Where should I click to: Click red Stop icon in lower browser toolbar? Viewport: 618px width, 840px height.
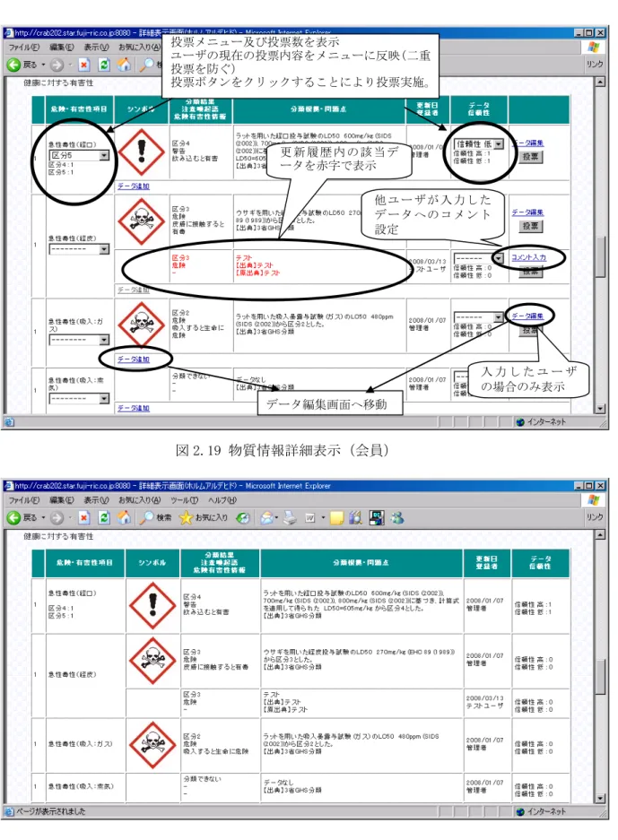tap(84, 517)
